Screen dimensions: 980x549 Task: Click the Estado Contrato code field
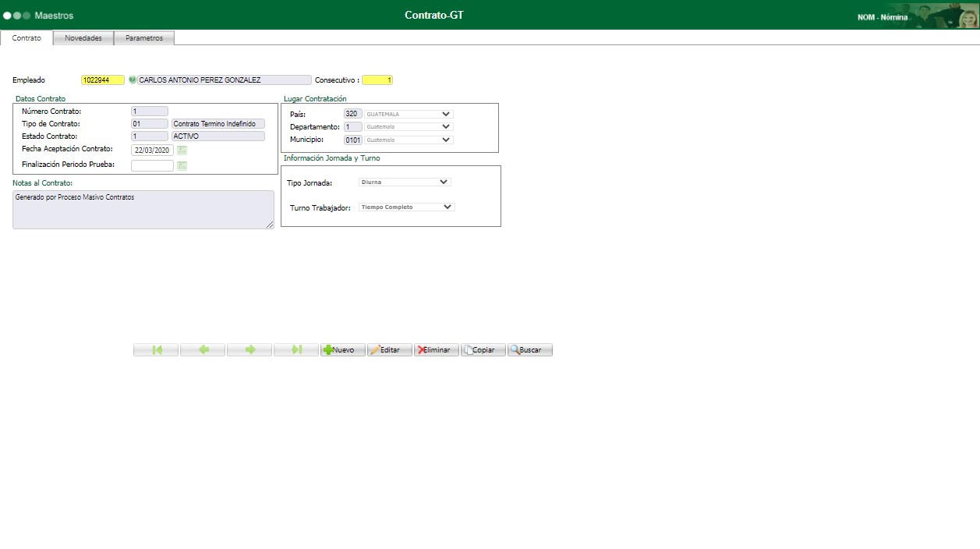click(150, 136)
